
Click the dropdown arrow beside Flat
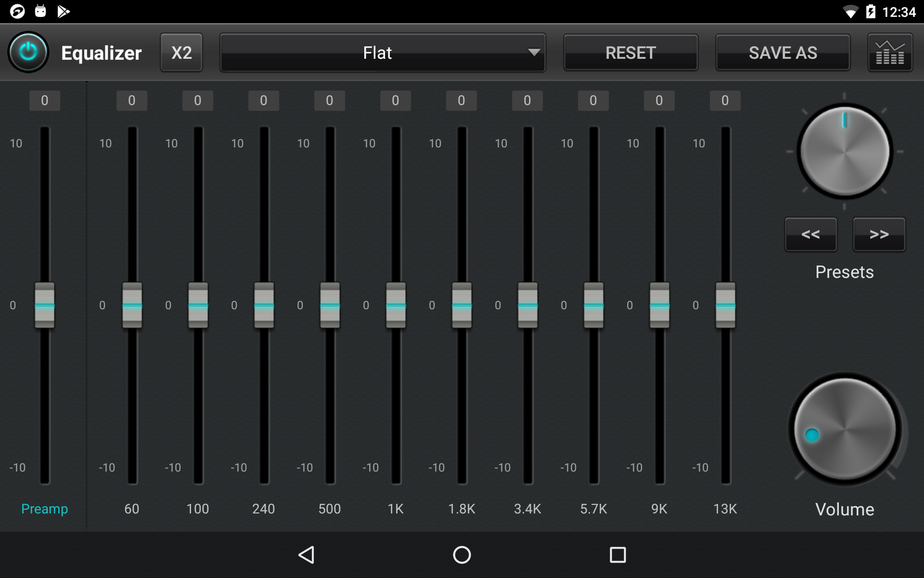(534, 53)
